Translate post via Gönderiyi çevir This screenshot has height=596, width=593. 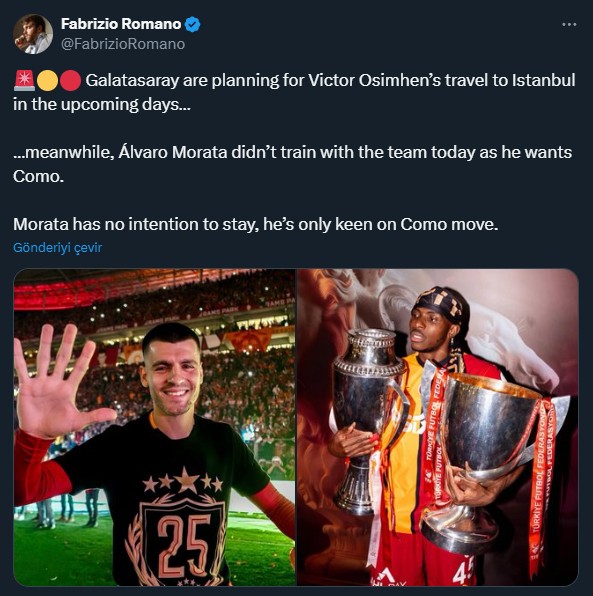pyautogui.click(x=57, y=247)
